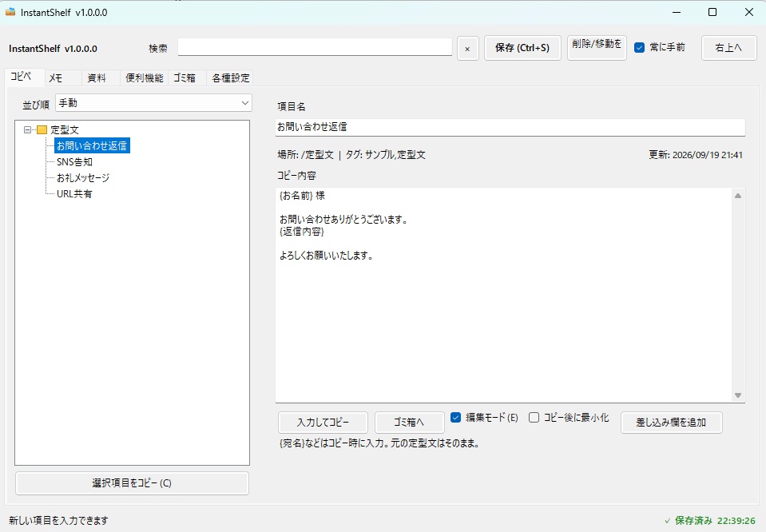
Task: Enable コピー後に最小化 checkbox
Action: point(534,418)
